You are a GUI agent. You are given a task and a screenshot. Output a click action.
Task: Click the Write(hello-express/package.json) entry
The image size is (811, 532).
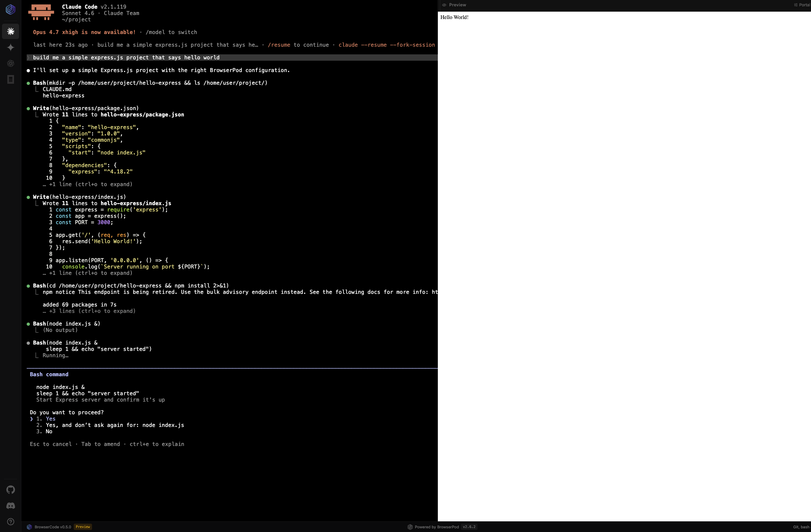[86, 108]
